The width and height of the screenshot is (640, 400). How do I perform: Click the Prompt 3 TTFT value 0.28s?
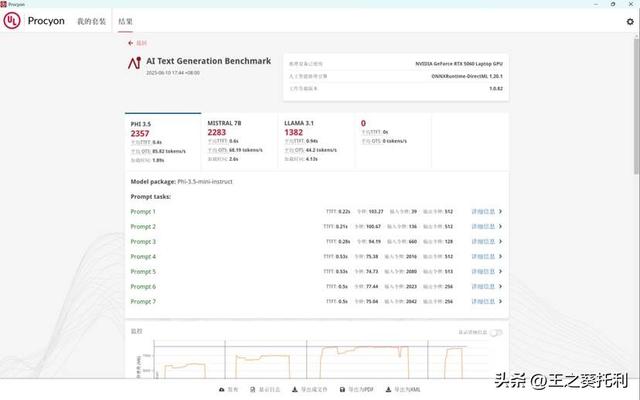pyautogui.click(x=344, y=242)
